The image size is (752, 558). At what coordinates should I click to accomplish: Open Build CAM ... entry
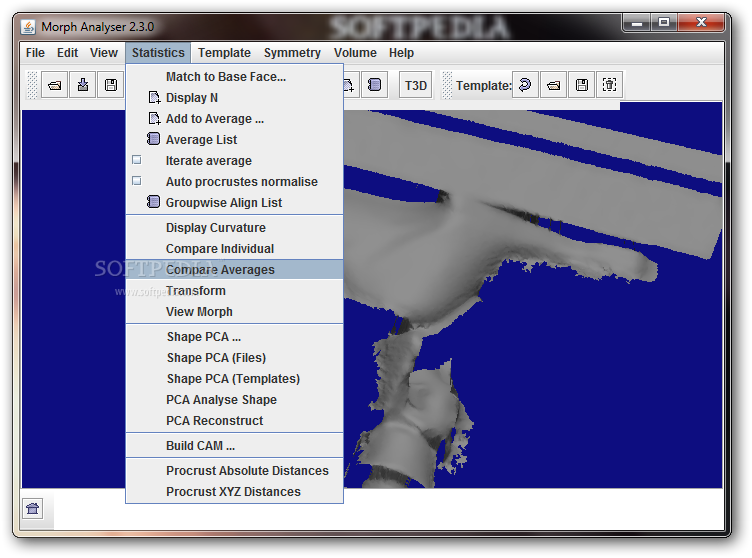click(235, 446)
